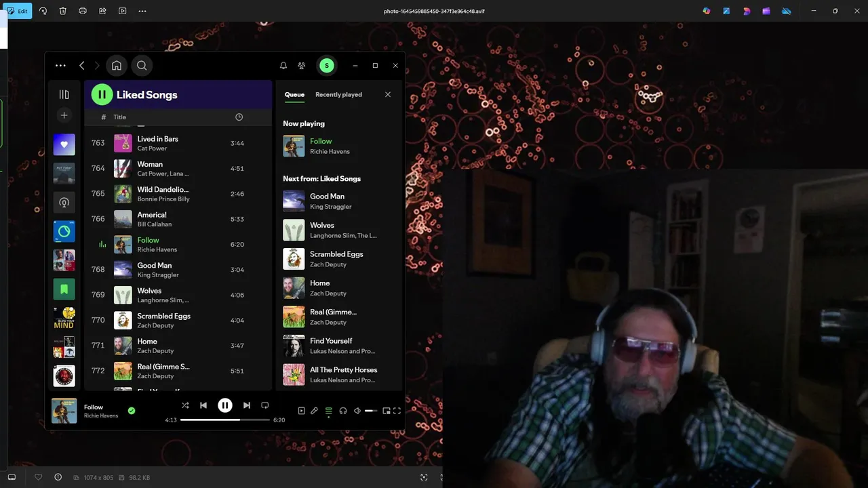This screenshot has width=868, height=488.
Task: Skip to previous track
Action: click(203, 405)
